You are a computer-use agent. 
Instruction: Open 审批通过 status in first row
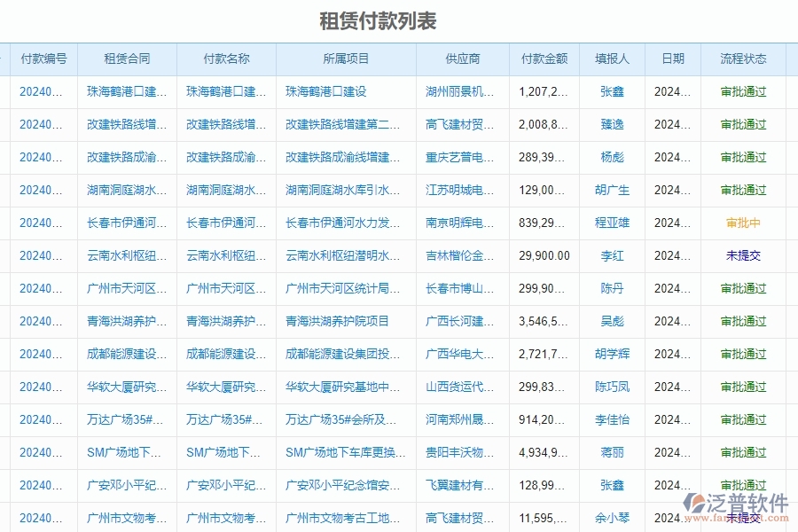(x=743, y=91)
